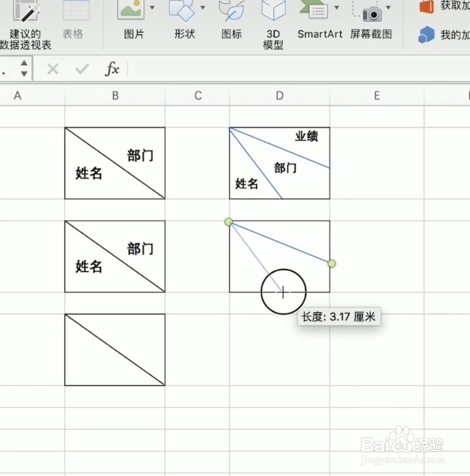
Task: Click the orange 获取加载项 (Get Add-ins) icon
Action: (x=426, y=7)
